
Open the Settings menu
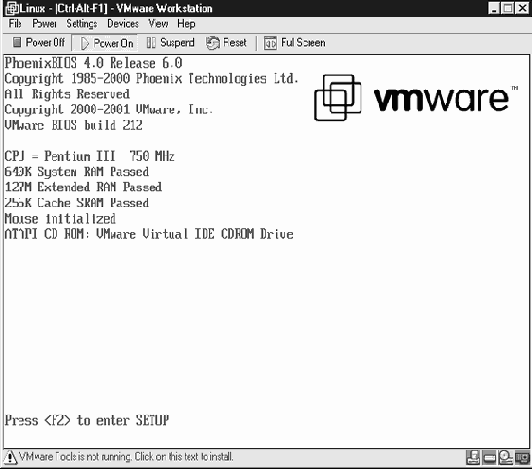(x=81, y=24)
